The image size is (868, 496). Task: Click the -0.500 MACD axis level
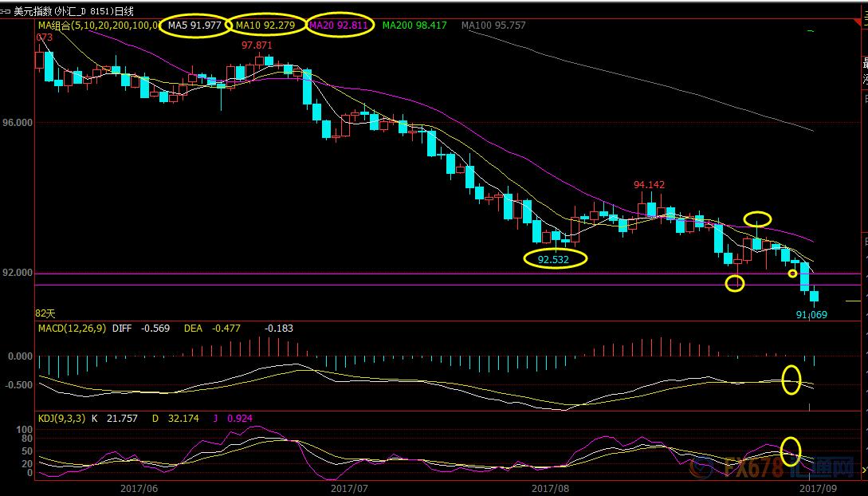[19, 384]
